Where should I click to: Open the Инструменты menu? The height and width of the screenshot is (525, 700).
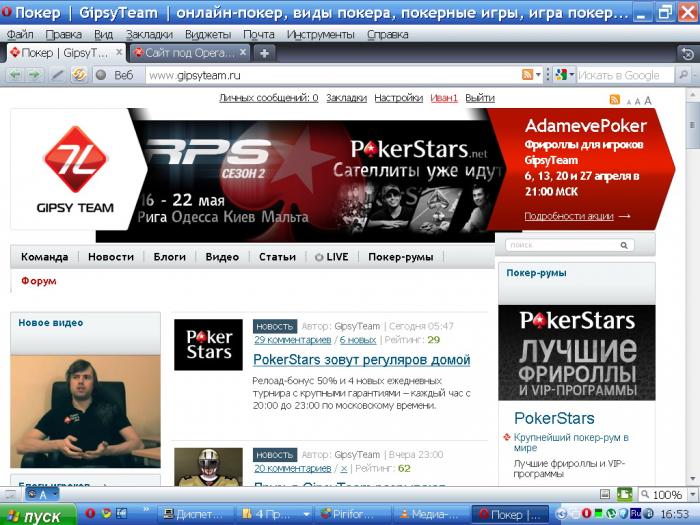coord(321,34)
